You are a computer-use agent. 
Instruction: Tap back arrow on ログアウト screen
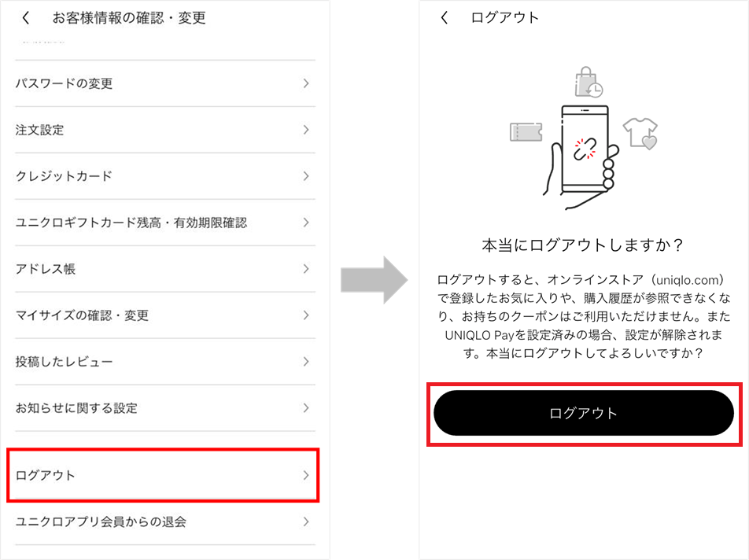click(445, 17)
